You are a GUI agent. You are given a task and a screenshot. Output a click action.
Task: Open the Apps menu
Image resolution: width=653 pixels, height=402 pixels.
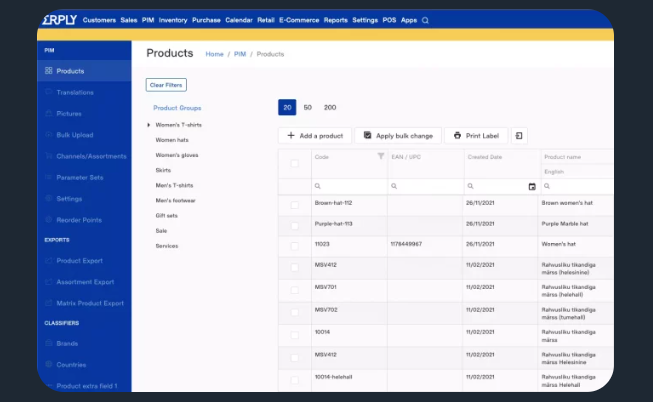(409, 20)
